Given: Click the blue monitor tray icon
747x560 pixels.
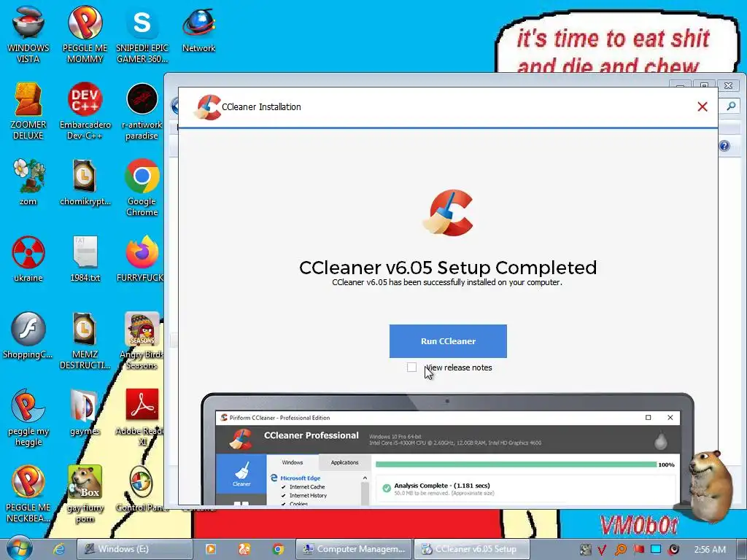Looking at the screenshot, I should point(656,550).
